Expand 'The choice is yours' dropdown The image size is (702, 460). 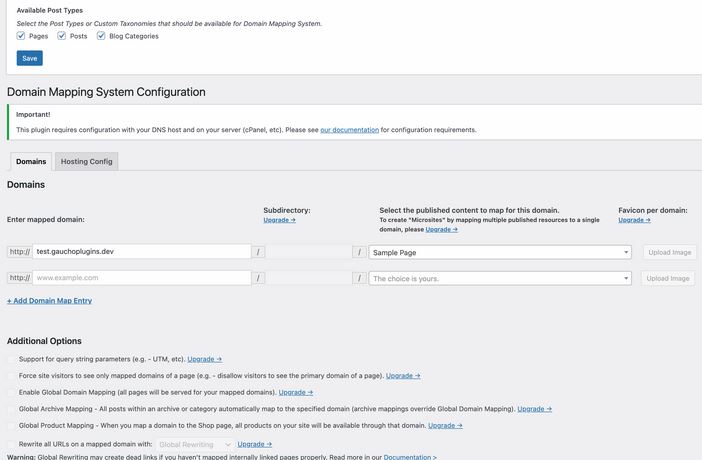tap(500, 278)
